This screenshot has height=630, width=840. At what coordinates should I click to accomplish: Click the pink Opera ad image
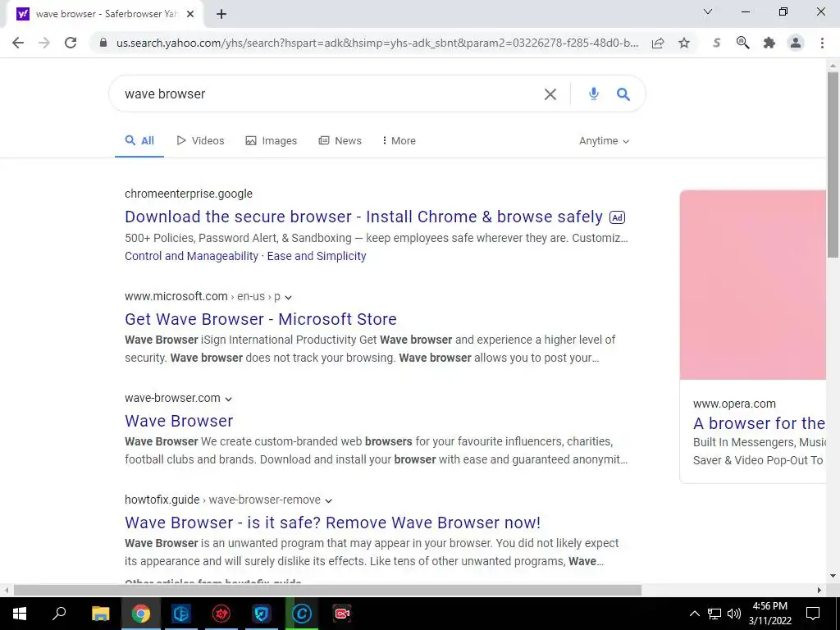coord(753,285)
